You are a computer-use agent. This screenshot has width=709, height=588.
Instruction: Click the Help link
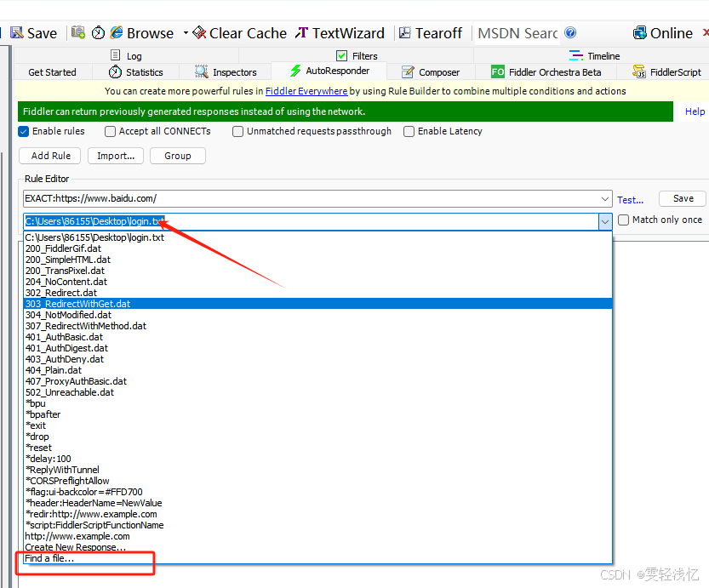pos(695,111)
